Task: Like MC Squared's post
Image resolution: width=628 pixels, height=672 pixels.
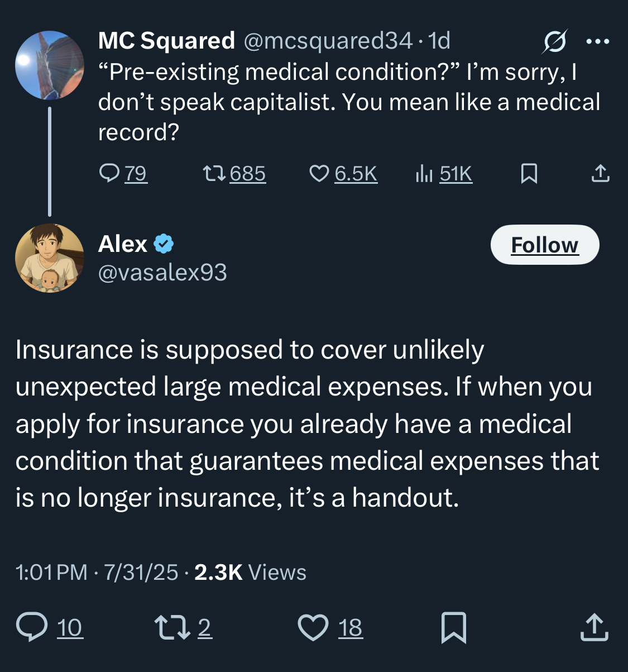Action: tap(319, 174)
